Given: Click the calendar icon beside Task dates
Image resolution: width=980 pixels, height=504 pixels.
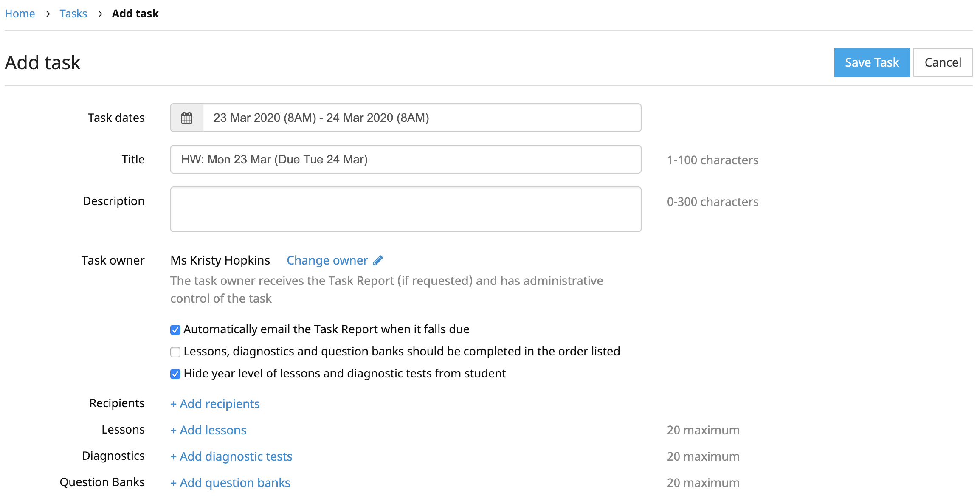Looking at the screenshot, I should pos(187,118).
